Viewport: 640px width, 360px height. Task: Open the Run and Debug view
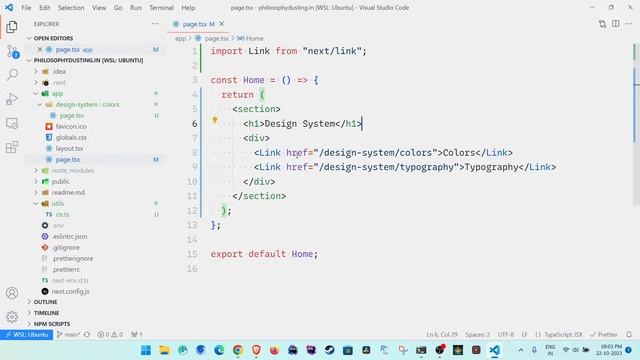point(12,99)
